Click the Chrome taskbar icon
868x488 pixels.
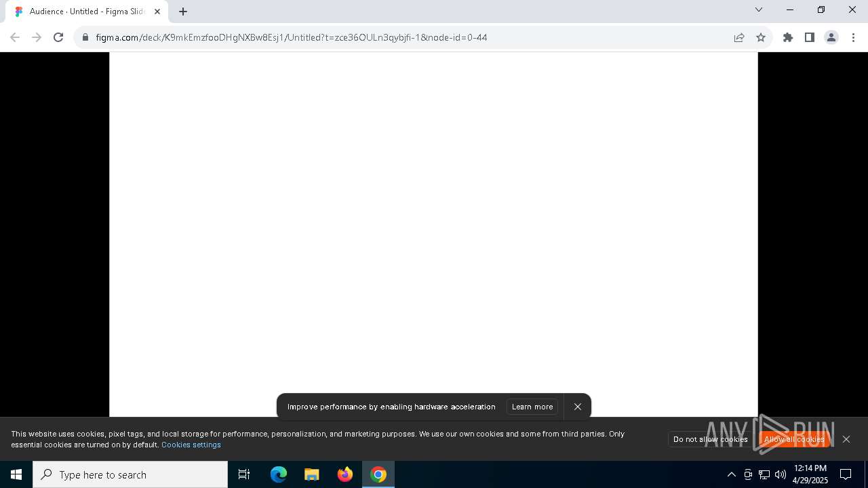pos(378,474)
